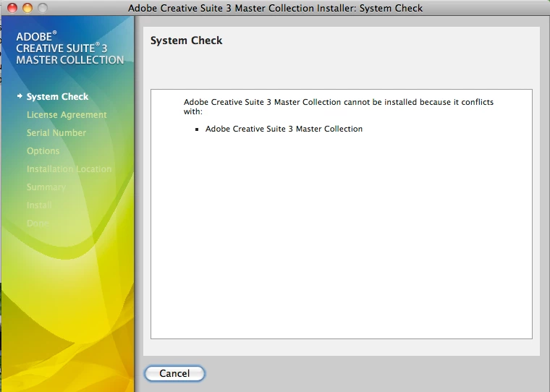Image resolution: width=550 pixels, height=392 pixels.
Task: Select Summary step in sidebar
Action: pyautogui.click(x=46, y=187)
